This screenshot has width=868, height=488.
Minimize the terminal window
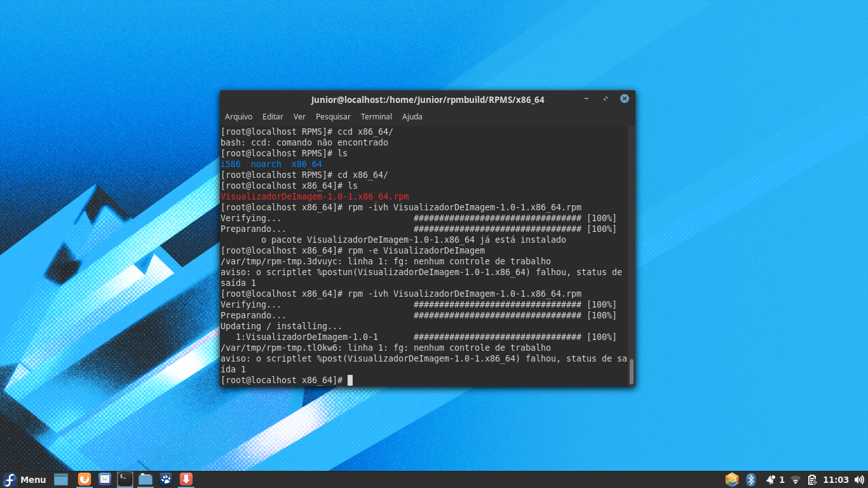point(587,99)
